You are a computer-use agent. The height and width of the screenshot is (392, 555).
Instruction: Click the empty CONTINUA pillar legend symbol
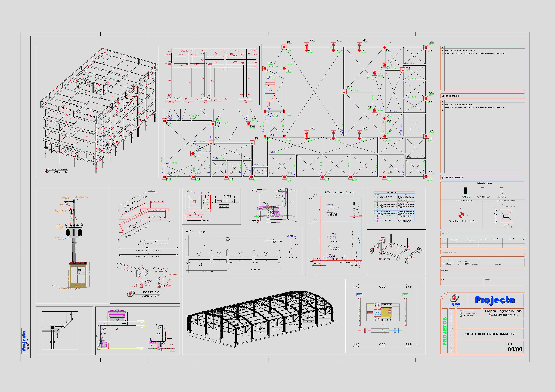(x=483, y=191)
